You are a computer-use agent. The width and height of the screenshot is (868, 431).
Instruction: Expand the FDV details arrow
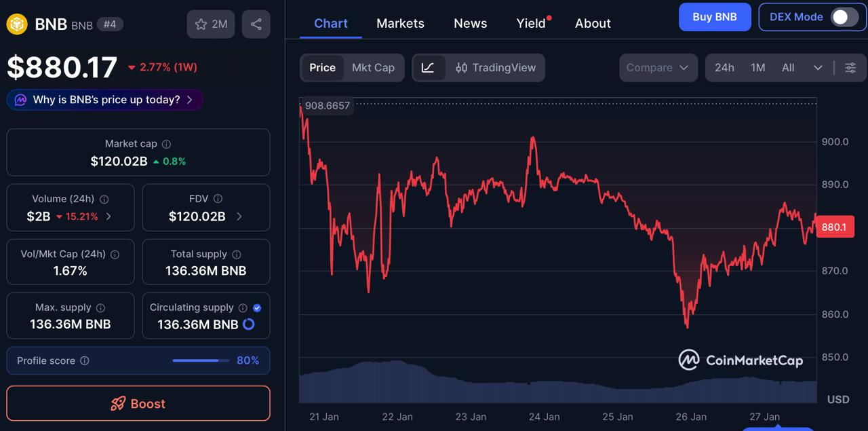point(239,217)
